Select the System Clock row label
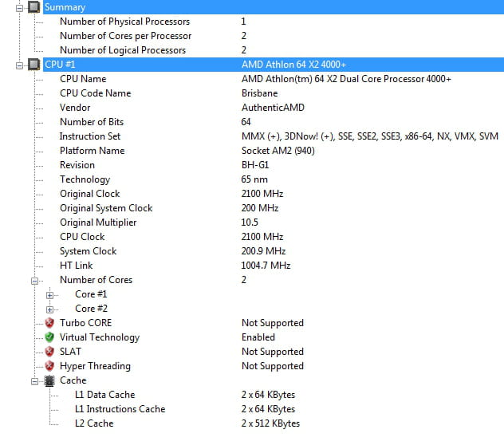Screen dimensions: 504x445 (x=88, y=251)
